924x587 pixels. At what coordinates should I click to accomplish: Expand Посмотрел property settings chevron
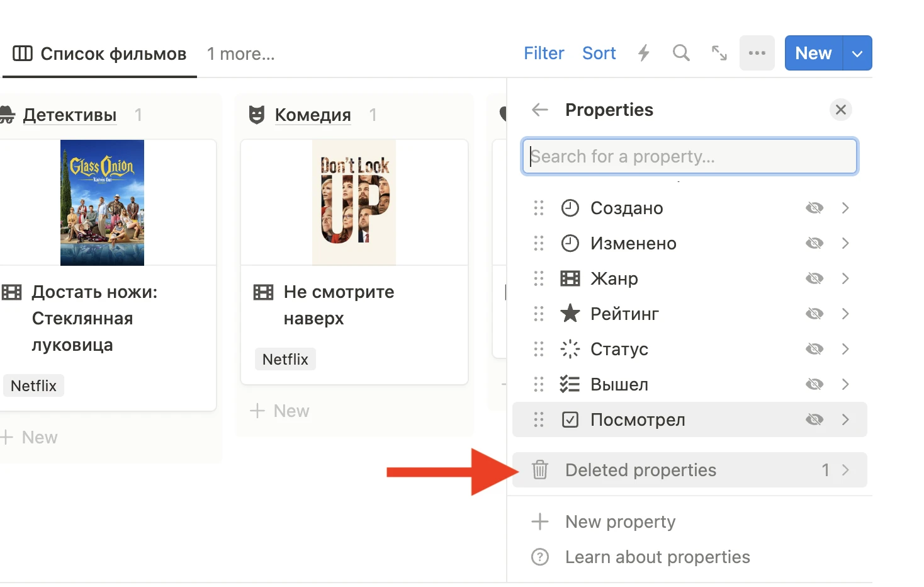pyautogui.click(x=845, y=419)
